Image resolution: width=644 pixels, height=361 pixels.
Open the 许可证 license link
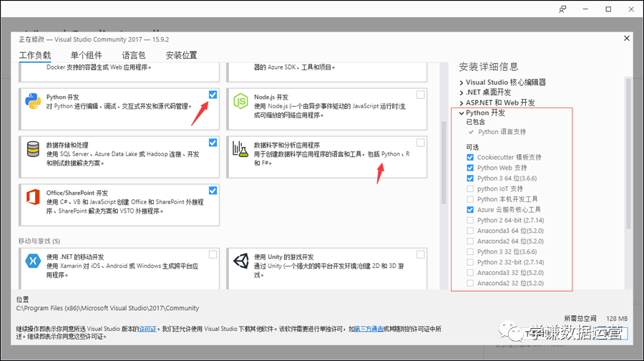tap(148, 329)
